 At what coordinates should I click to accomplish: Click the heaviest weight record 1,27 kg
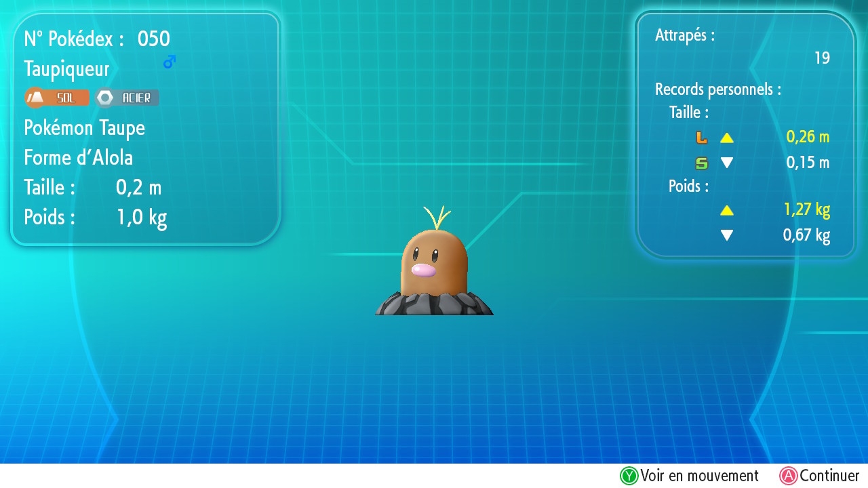806,209
